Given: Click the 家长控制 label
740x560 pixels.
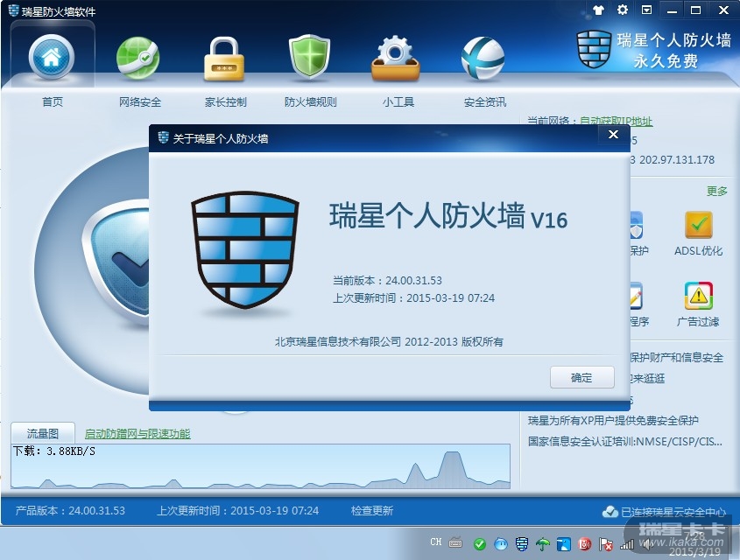Looking at the screenshot, I should pos(226,101).
